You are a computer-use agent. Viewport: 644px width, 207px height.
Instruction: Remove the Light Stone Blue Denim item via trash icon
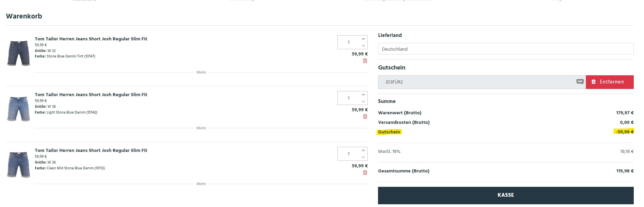(365, 117)
